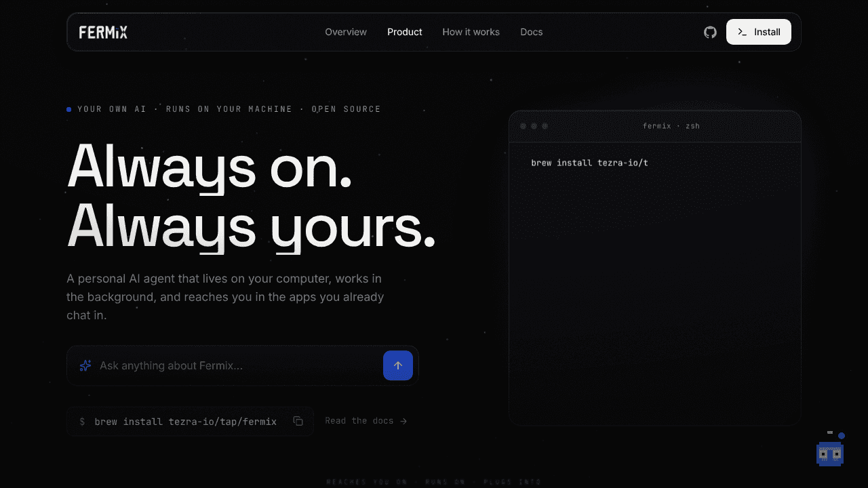The height and width of the screenshot is (488, 868).
Task: Click the personal AI agent description paragraph
Action: pos(225,297)
